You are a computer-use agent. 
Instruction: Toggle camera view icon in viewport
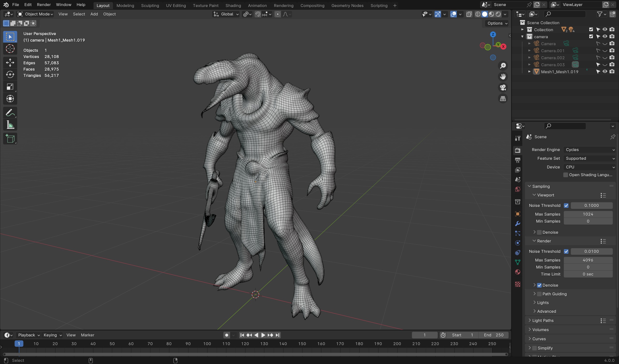coord(503,87)
